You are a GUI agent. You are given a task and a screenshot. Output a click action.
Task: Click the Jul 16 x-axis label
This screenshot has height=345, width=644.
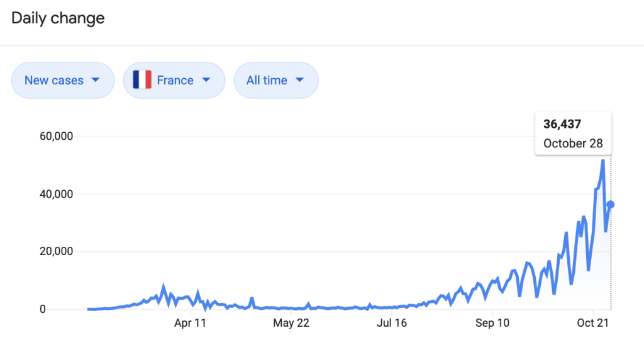pos(391,324)
